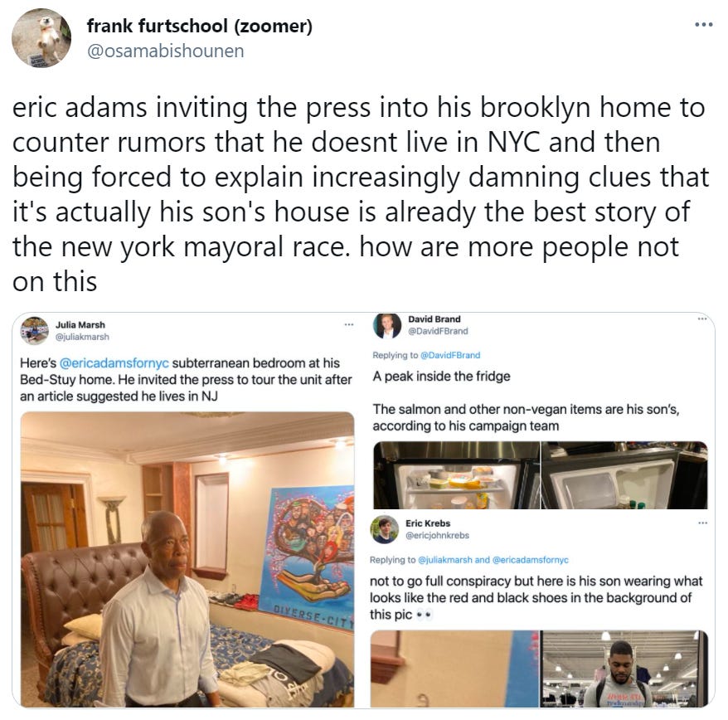Open the open fridge interior photo
Image resolution: width=728 pixels, height=720 pixels.
[456, 475]
